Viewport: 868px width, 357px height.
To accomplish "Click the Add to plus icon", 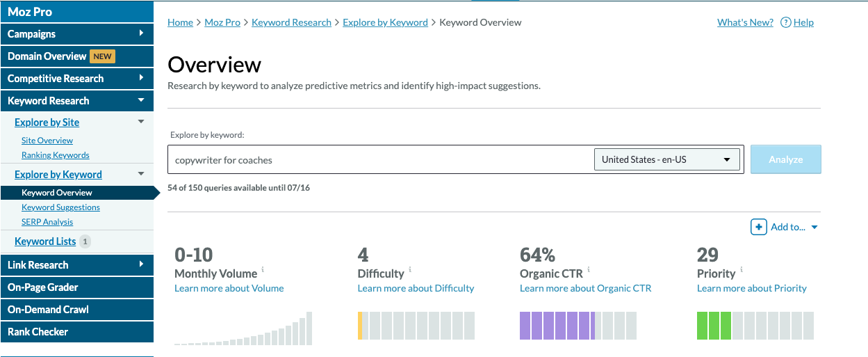I will tap(758, 227).
